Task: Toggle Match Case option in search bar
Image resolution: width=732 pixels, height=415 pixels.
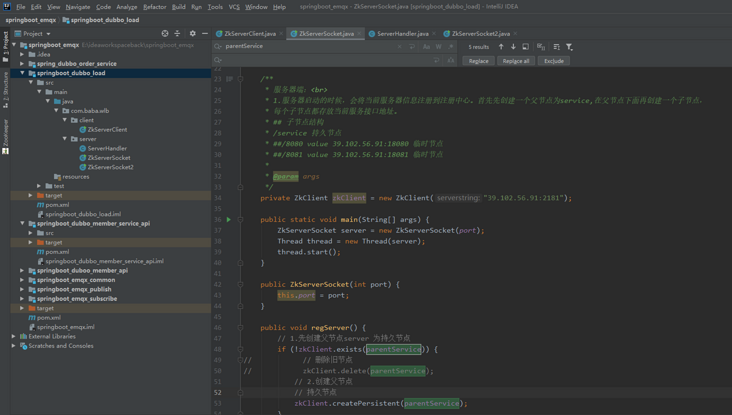Action: [426, 46]
